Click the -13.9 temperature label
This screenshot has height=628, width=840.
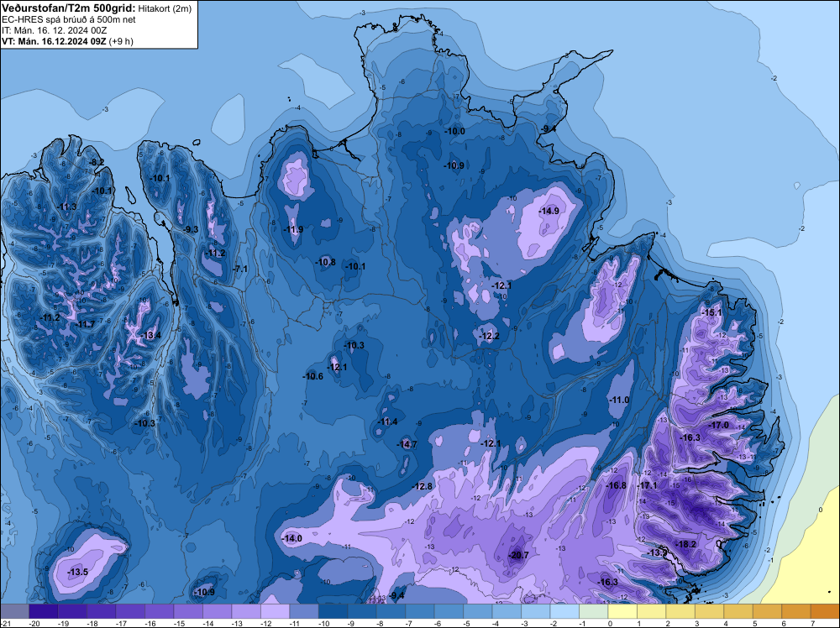[658, 552]
